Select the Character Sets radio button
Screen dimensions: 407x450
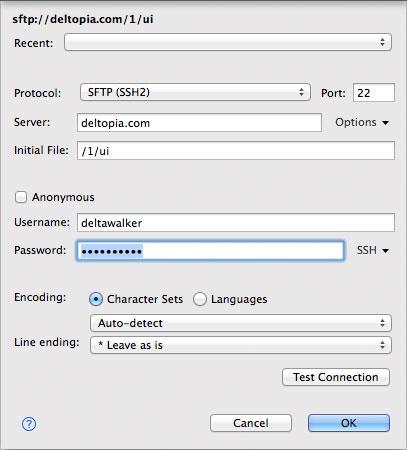[x=96, y=299]
